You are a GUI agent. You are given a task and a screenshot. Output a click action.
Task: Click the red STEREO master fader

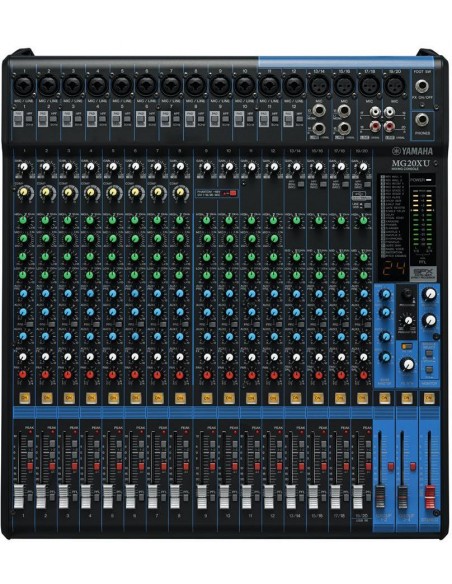click(x=430, y=497)
